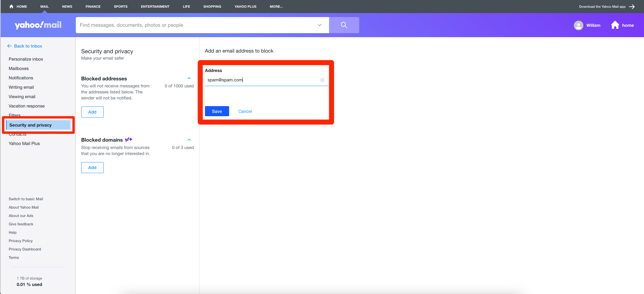This screenshot has height=294, width=644.
Task: Open the MORE... menu in the top bar
Action: pos(276,7)
